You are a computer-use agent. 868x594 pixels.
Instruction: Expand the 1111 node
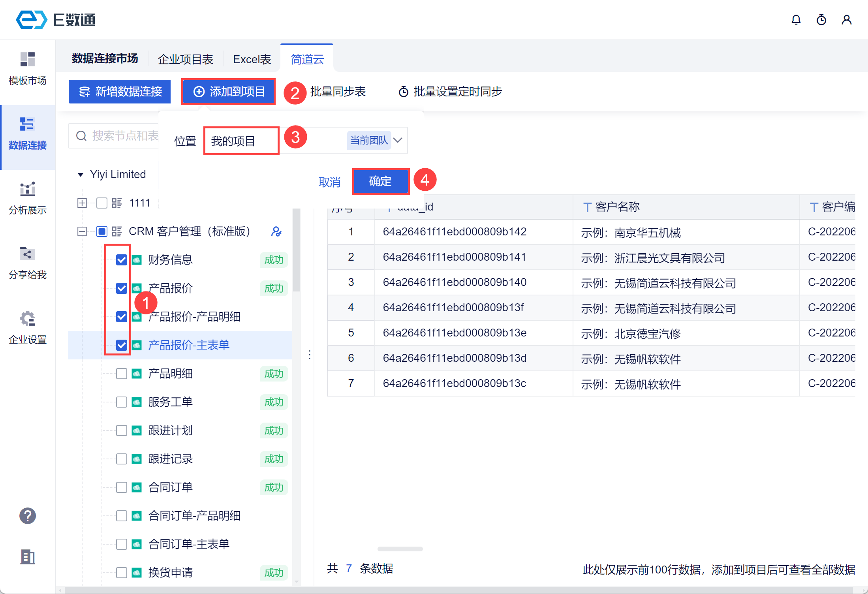[x=82, y=203]
